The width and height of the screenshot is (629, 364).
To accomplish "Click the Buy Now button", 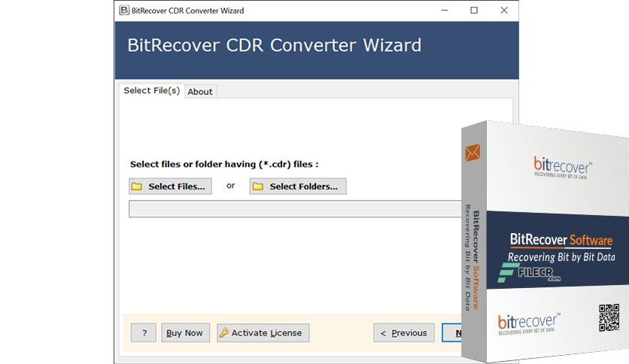I will [185, 332].
